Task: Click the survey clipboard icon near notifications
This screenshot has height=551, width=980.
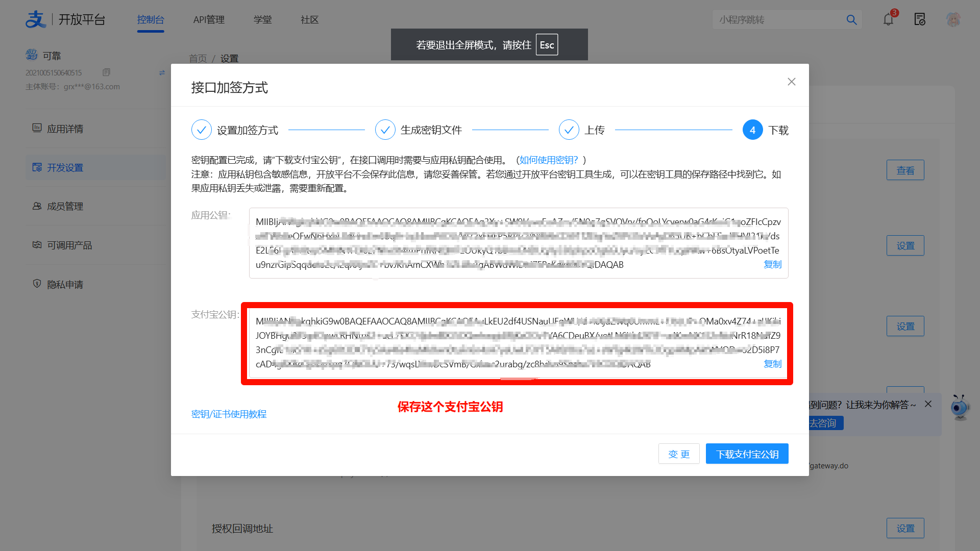Action: pos(920,19)
